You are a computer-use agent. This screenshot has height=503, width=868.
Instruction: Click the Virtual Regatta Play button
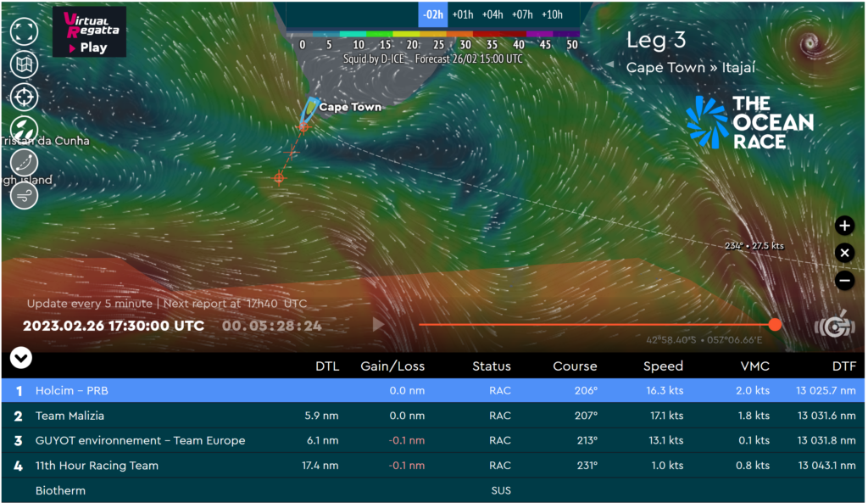click(x=89, y=31)
